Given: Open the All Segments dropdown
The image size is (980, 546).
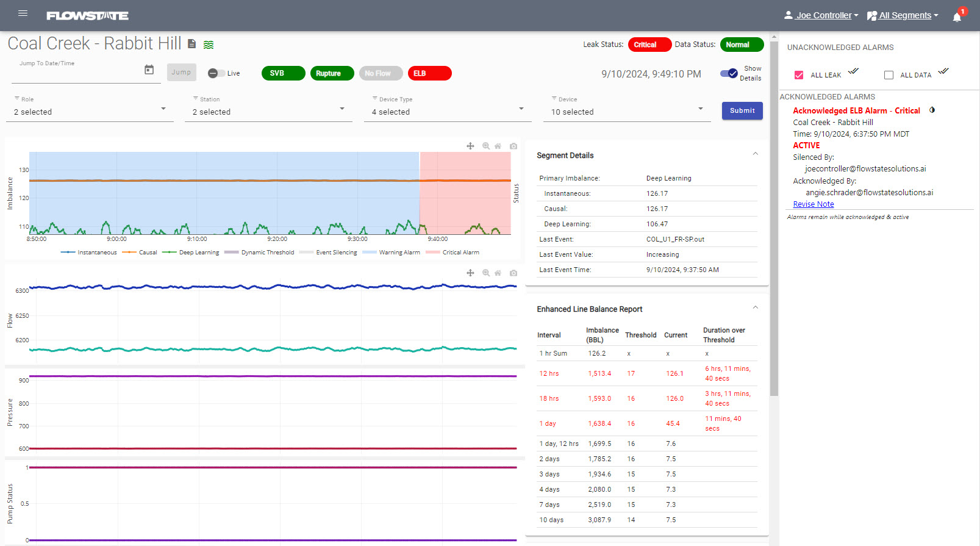Looking at the screenshot, I should tap(903, 15).
